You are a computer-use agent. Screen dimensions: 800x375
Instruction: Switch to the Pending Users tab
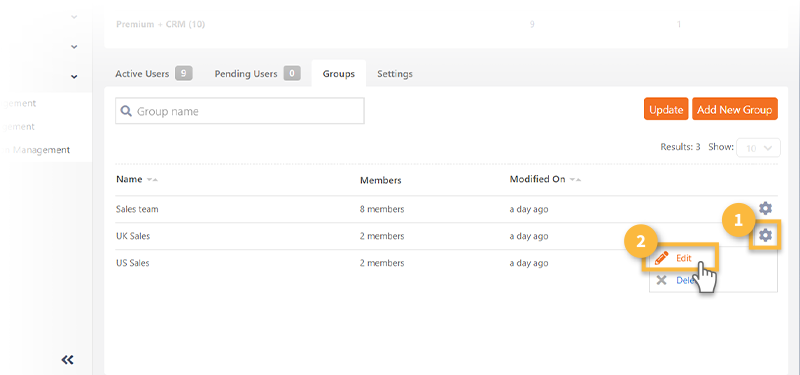(x=257, y=73)
